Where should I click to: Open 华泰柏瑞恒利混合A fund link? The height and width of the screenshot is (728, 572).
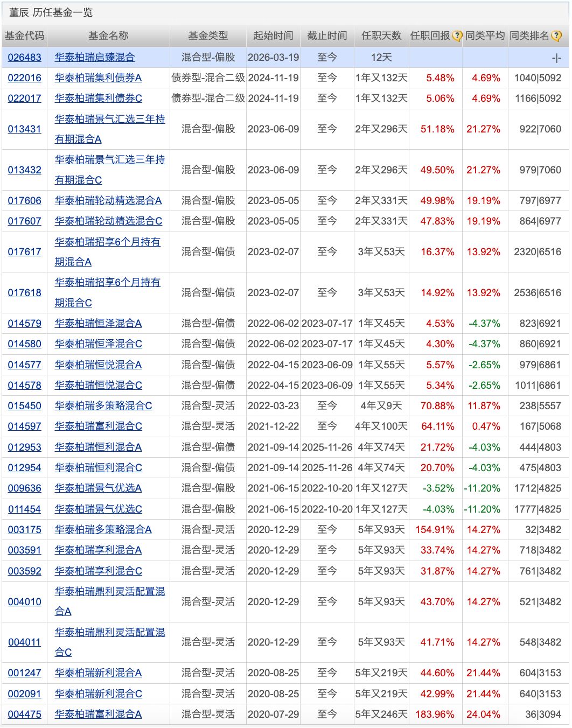[98, 447]
